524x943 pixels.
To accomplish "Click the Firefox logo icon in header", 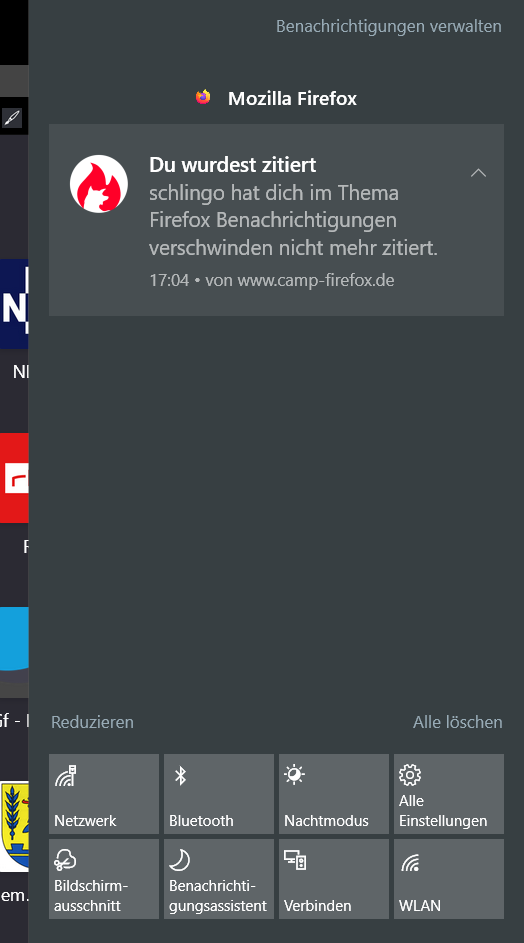I will [x=203, y=97].
